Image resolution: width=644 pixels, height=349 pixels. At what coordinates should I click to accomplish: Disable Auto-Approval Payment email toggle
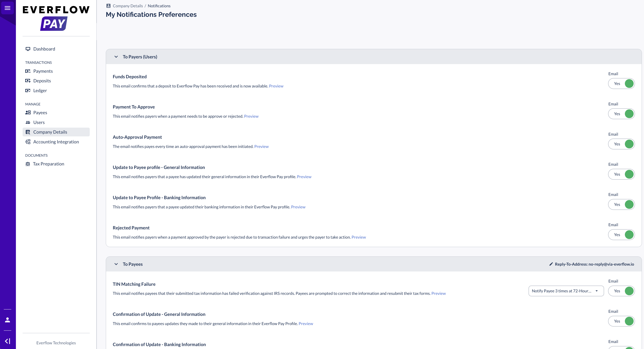click(621, 144)
